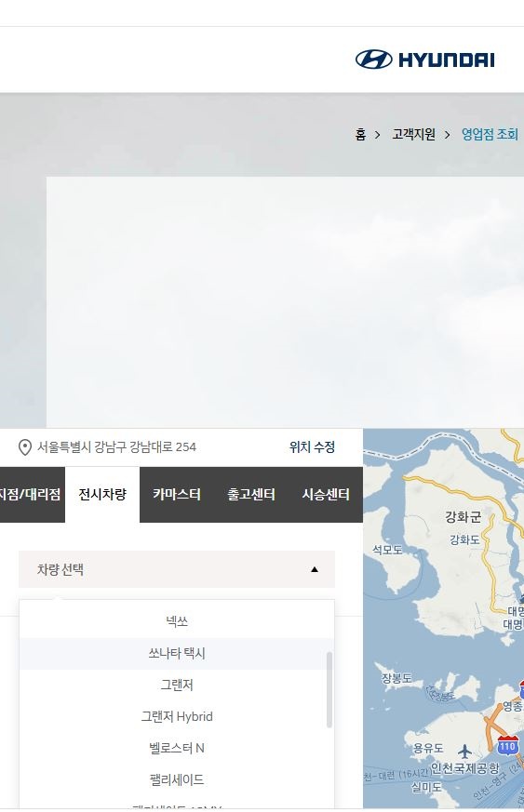Viewport: 524px width, 812px height.
Task: Click the vehicle list scrollbar thumb
Action: (329, 690)
